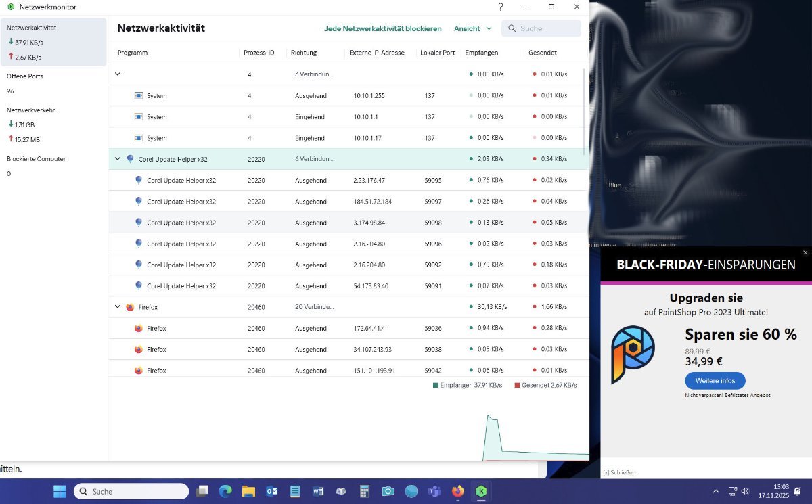812x504 pixels.
Task: Click the System icon in the 10.10.1.17 row
Action: [139, 138]
